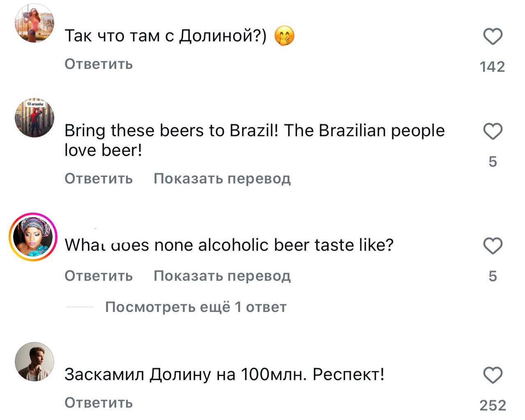Expand 'Посмотреть ещё 1 ответ' replies

196,307
